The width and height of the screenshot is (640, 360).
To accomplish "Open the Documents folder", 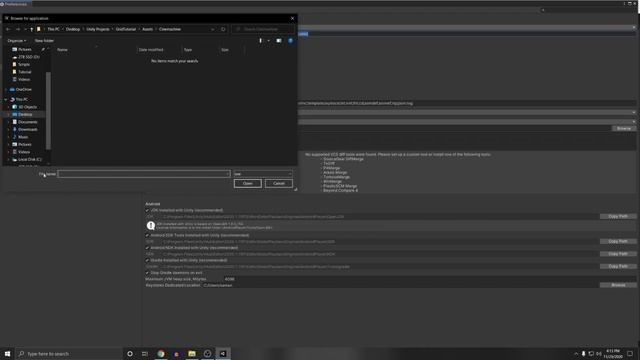I will pos(27,122).
